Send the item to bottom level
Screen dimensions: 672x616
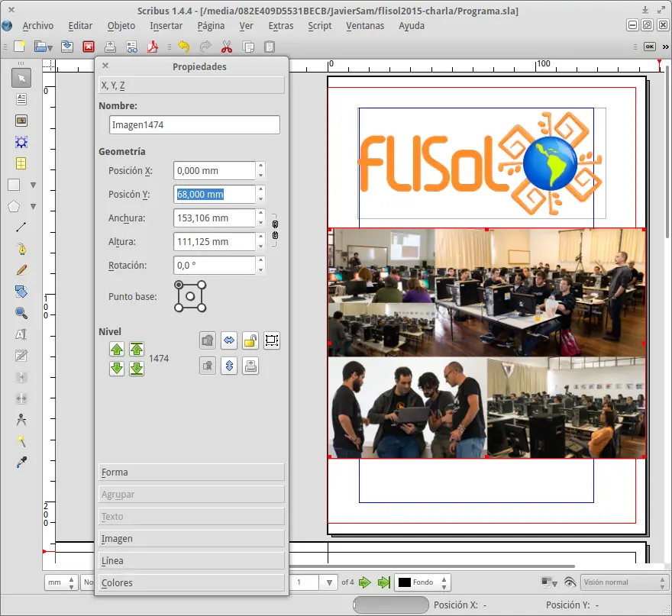(137, 369)
